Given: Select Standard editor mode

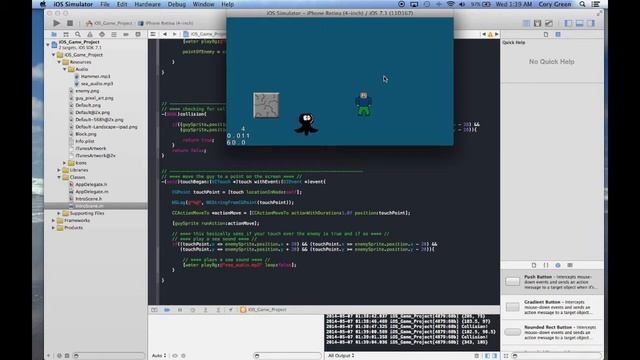Looking at the screenshot, I should [526, 23].
